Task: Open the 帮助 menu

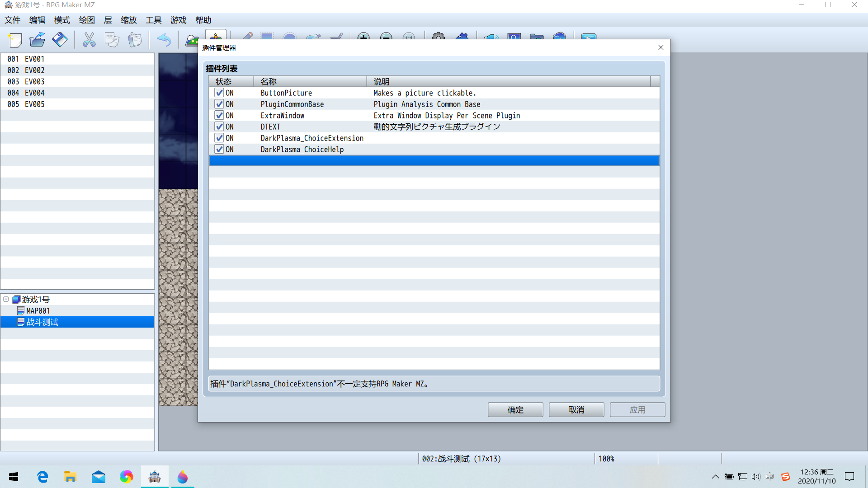Action: pyautogui.click(x=203, y=20)
